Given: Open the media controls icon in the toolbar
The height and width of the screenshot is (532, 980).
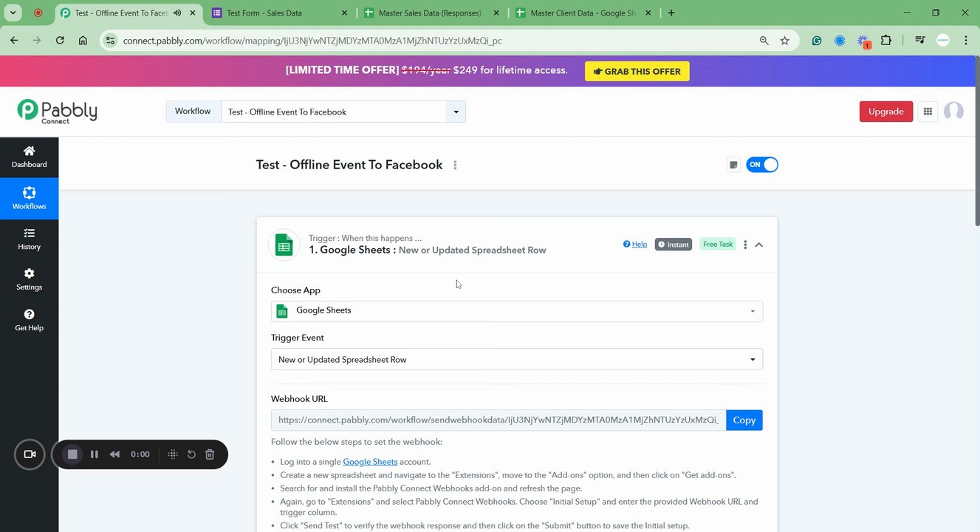Looking at the screenshot, I should 919,41.
